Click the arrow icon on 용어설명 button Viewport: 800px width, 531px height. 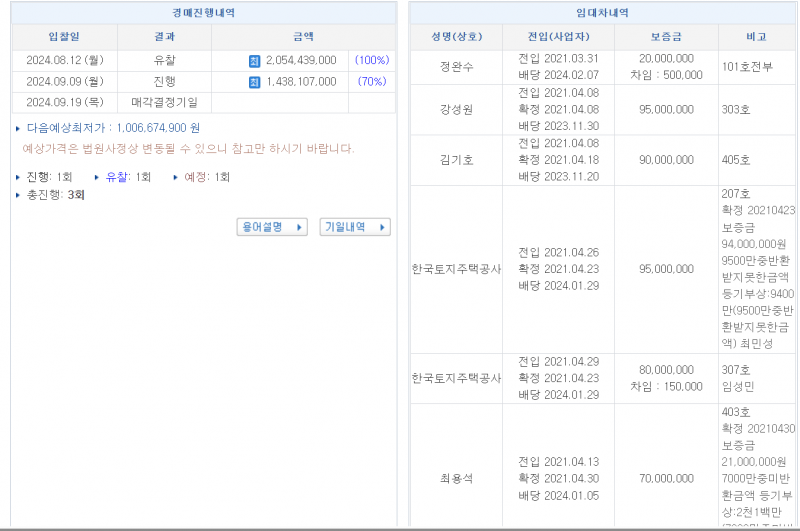(x=299, y=227)
